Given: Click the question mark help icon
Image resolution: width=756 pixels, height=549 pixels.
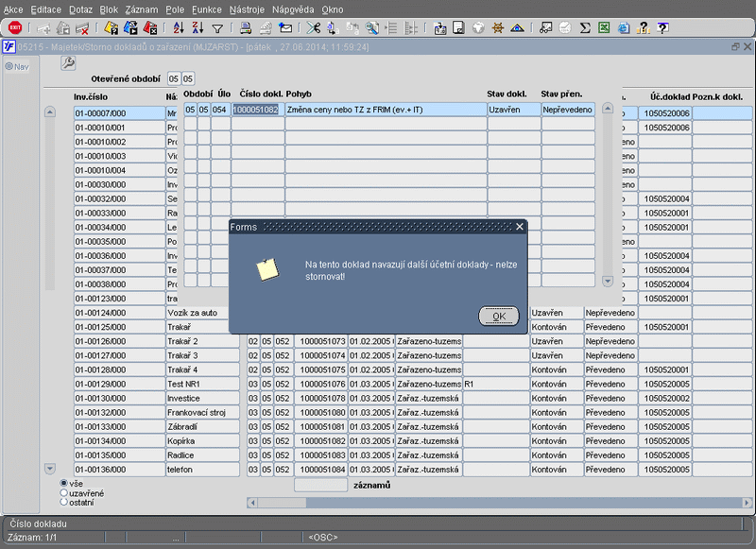Looking at the screenshot, I should 663,28.
